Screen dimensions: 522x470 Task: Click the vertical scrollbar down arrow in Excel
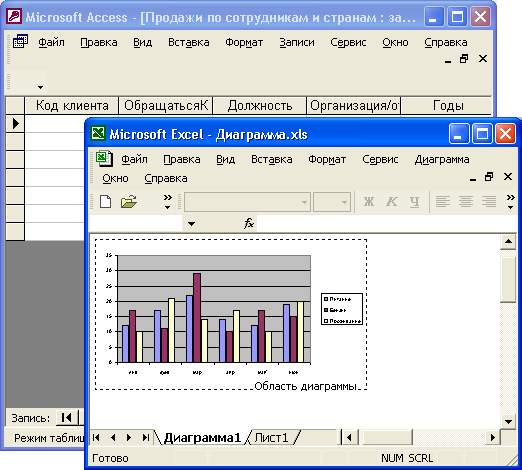[x=508, y=421]
